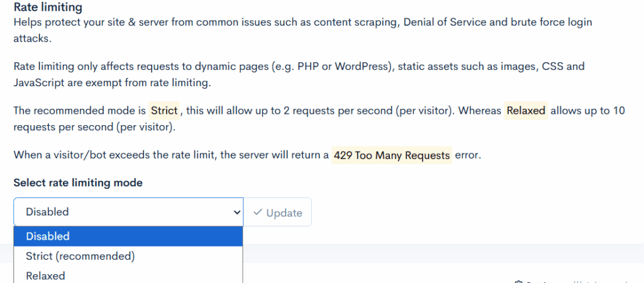
Task: Click the Select rate limiting mode label
Action: tap(78, 183)
